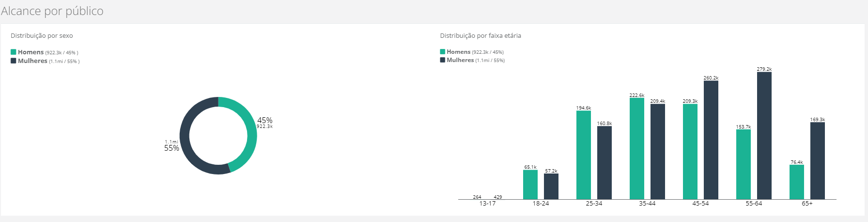Screen dimensions: 868x222
Task: Select the Homens 45-54 bar labeled 209.3k
Action: 690,152
